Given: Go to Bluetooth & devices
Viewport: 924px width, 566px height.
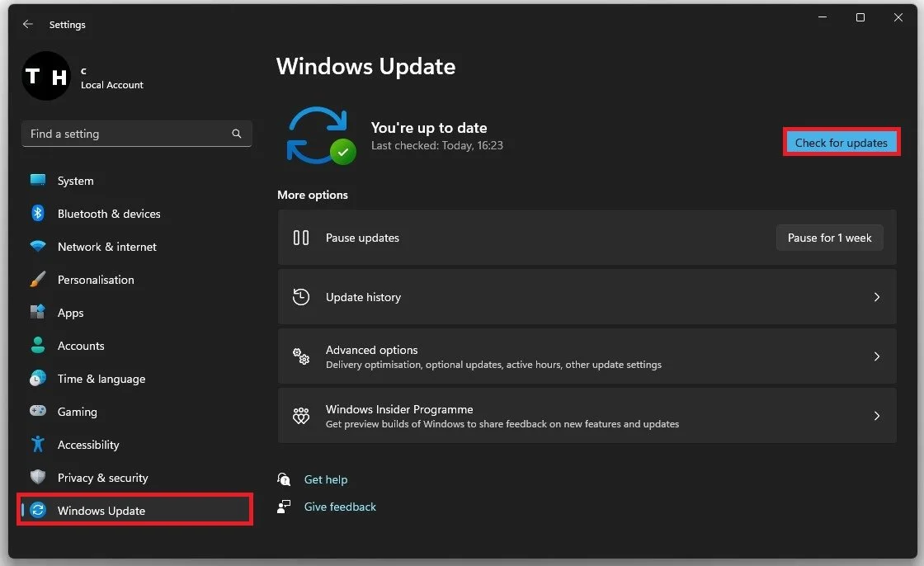Looking at the screenshot, I should click(x=137, y=214).
